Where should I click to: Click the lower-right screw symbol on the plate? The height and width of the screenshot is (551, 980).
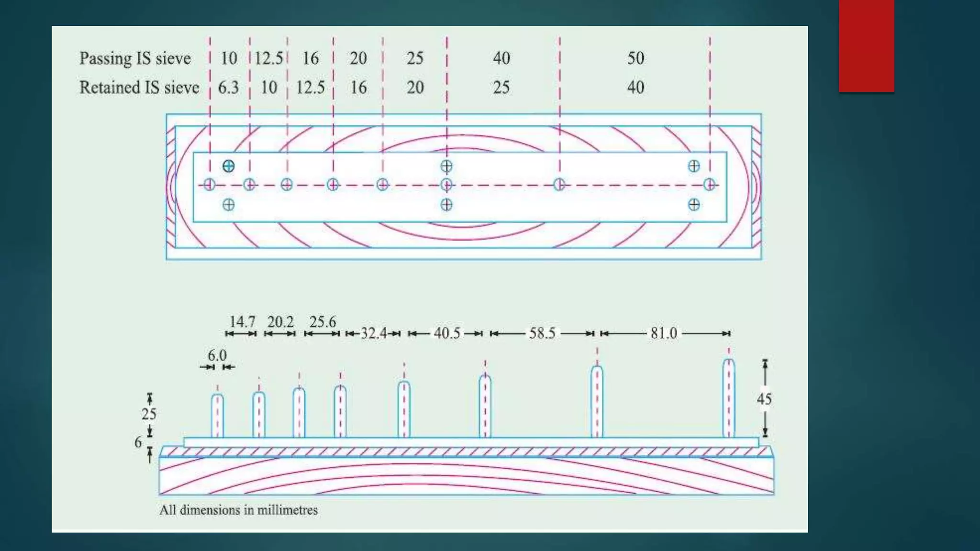point(694,205)
